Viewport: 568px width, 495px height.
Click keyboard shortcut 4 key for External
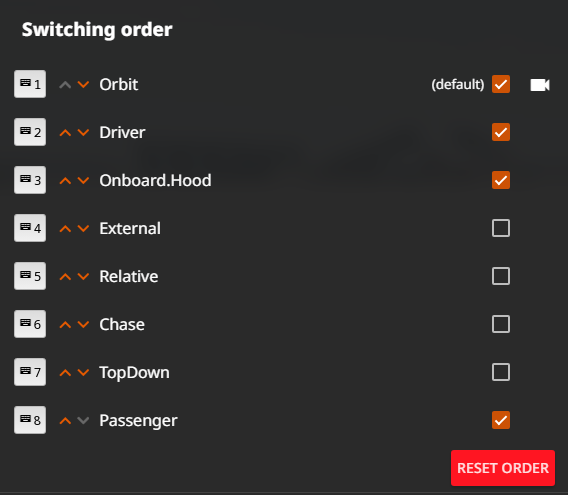(x=30, y=228)
